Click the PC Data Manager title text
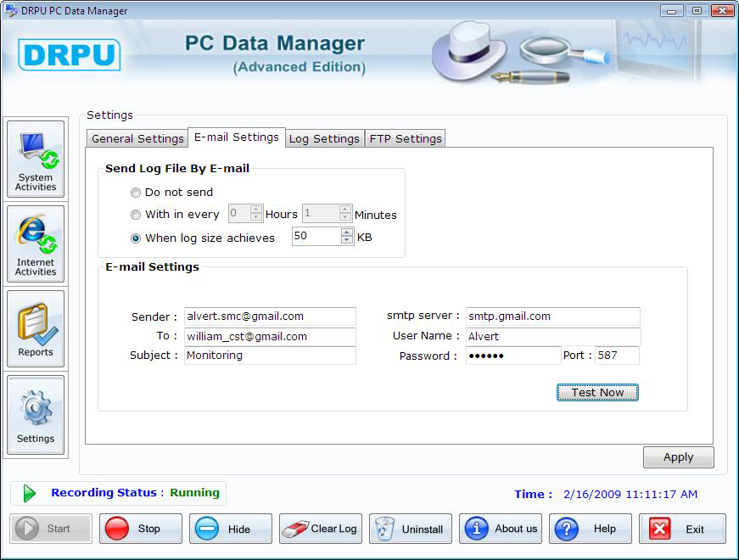The image size is (739, 560). [275, 43]
